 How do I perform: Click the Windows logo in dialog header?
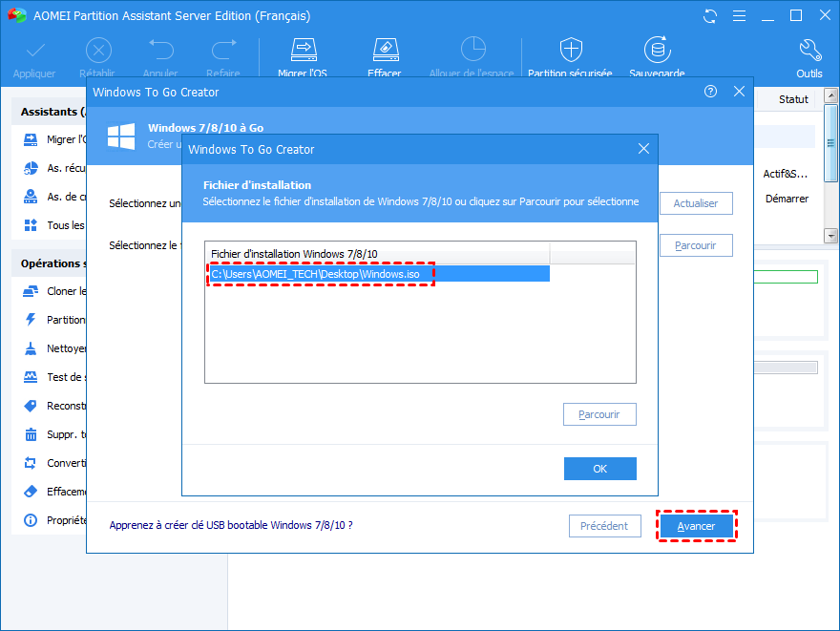[121, 137]
